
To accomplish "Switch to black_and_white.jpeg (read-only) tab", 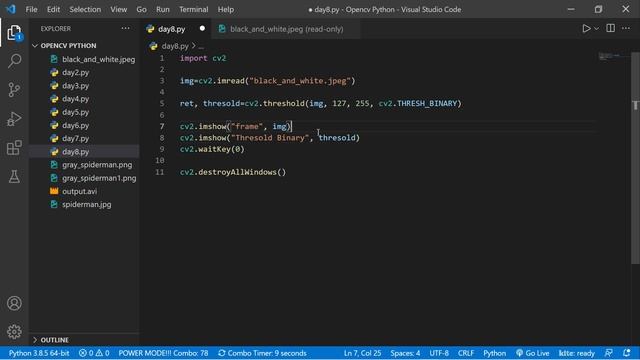I will coord(287,29).
